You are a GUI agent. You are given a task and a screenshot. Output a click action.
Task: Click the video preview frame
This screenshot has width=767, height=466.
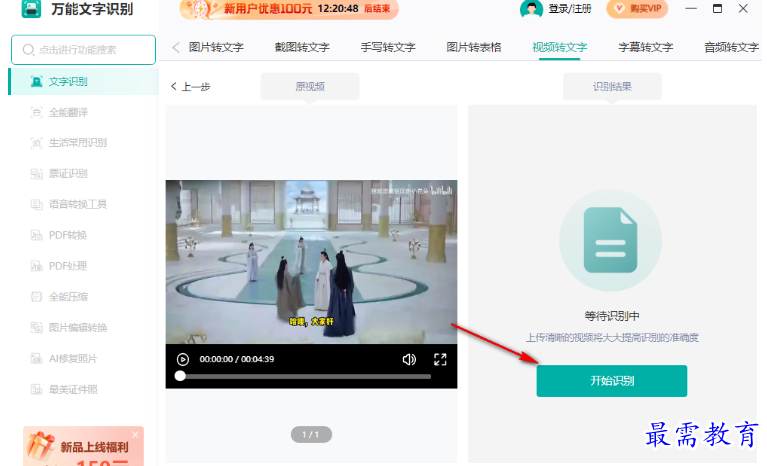tap(312, 262)
